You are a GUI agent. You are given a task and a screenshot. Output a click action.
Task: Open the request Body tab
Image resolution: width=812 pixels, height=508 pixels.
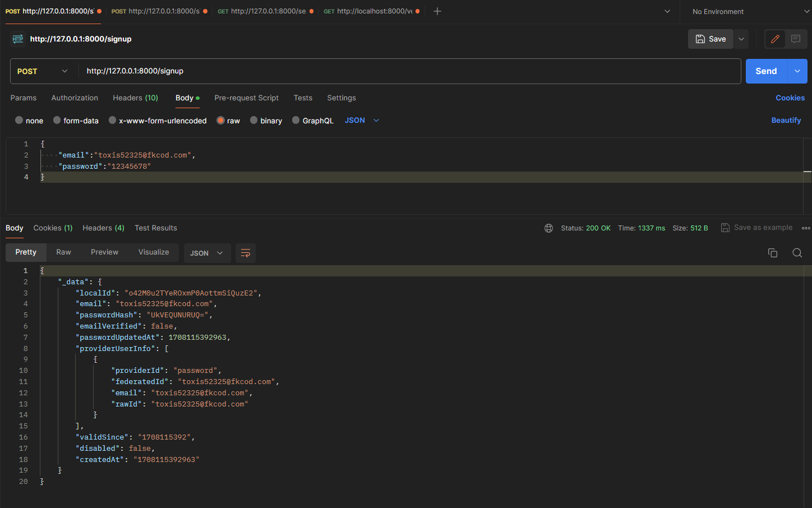point(187,98)
